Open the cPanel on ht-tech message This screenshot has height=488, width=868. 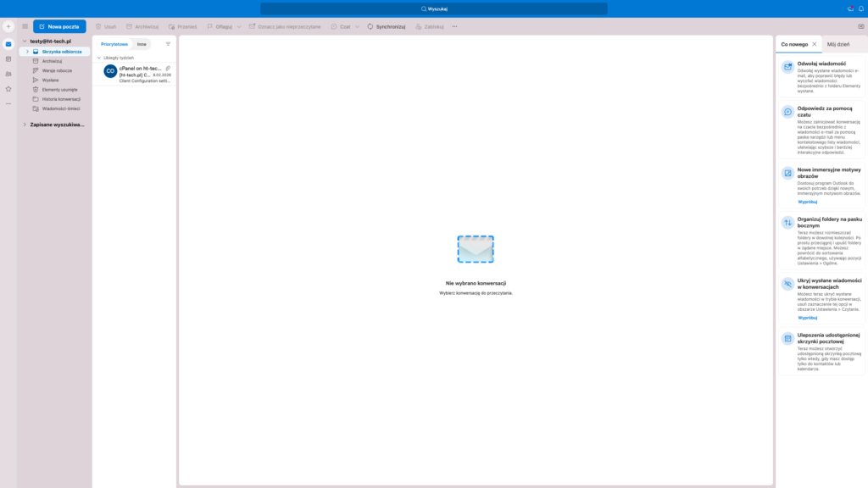coord(135,75)
